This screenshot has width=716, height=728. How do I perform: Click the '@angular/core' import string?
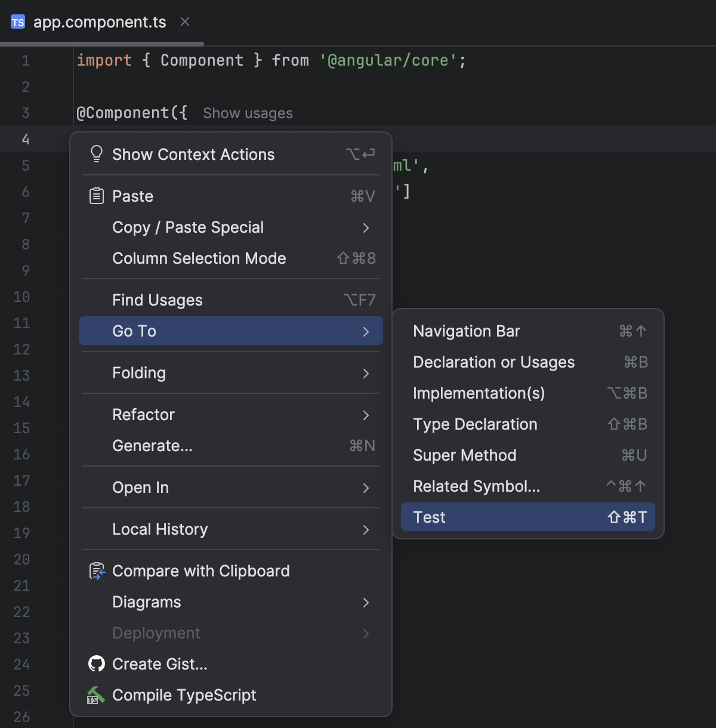tap(388, 60)
